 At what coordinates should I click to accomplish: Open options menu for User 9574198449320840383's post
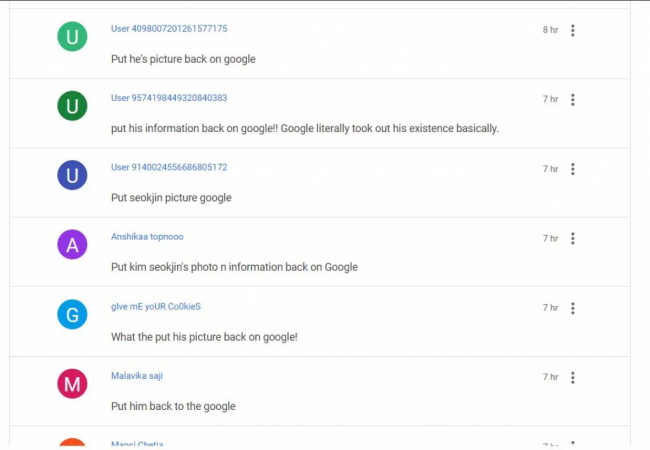point(573,99)
